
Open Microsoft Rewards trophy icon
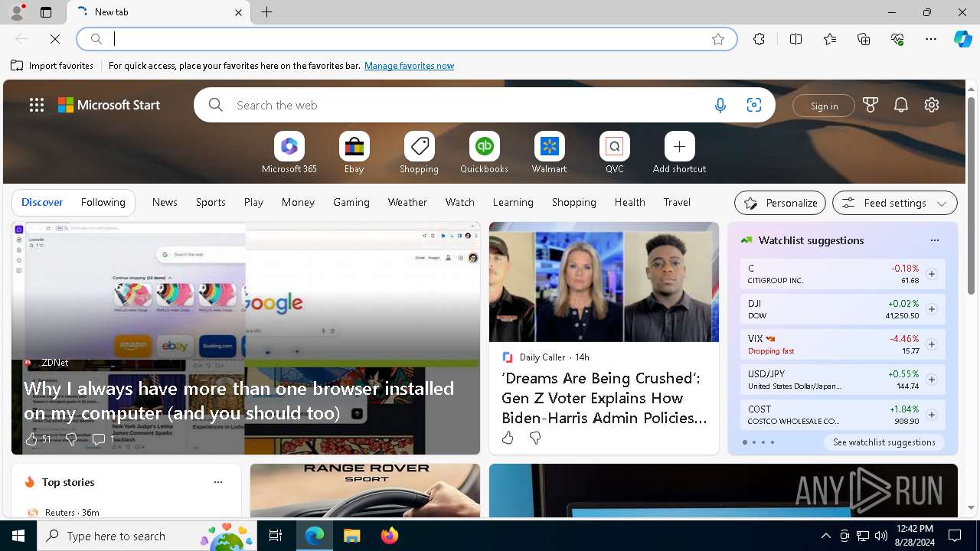pos(871,106)
